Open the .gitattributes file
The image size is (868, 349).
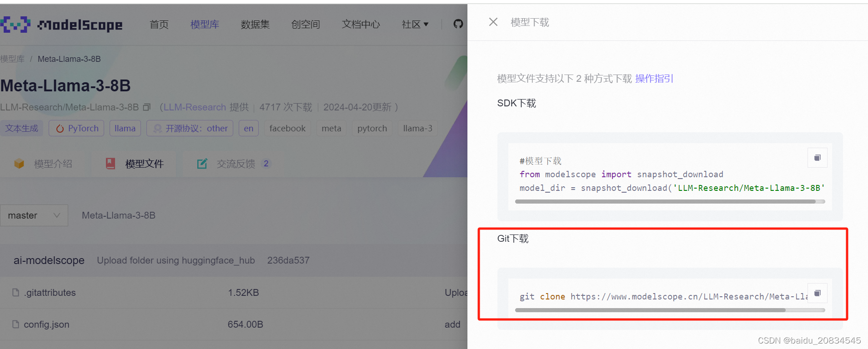pos(50,293)
